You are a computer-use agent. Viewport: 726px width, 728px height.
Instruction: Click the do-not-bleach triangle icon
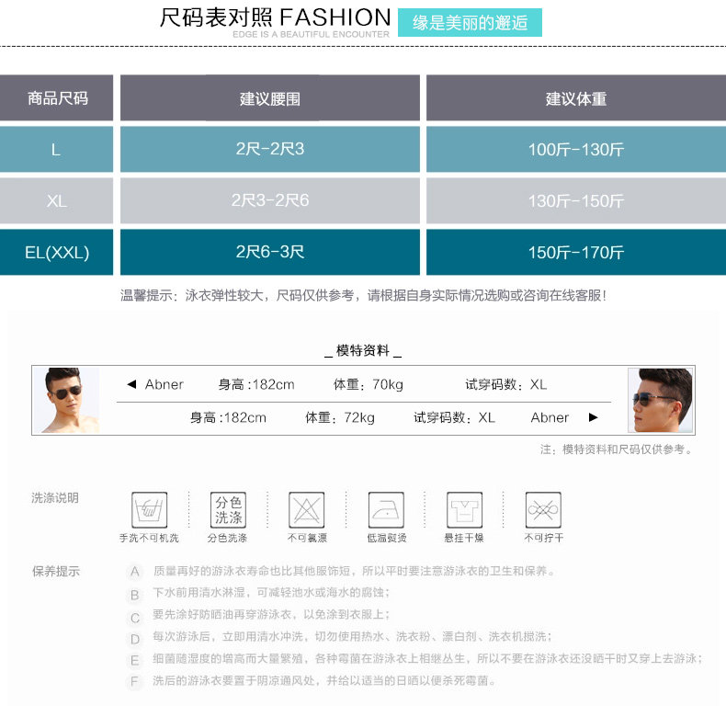(306, 510)
